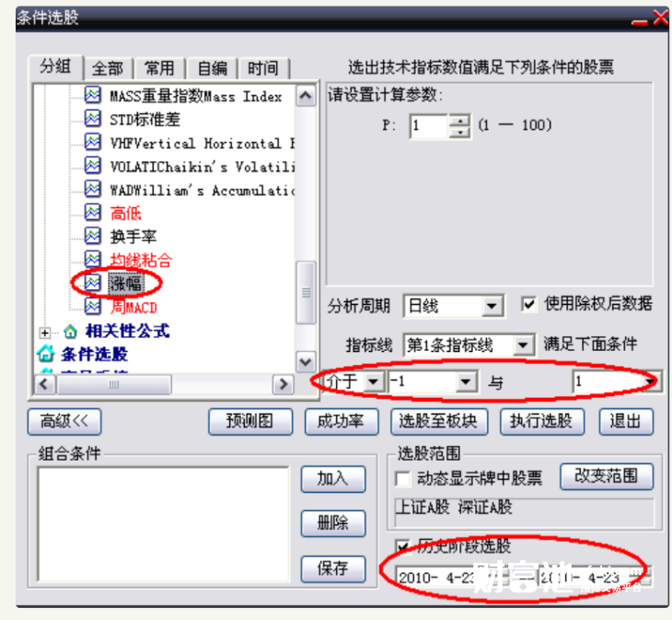Click the chart icon next to 高低
672x620 pixels.
click(93, 212)
